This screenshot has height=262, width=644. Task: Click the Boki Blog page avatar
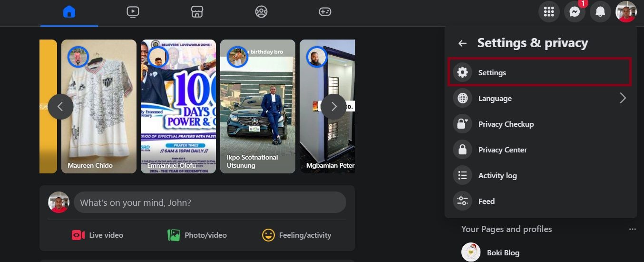471,252
